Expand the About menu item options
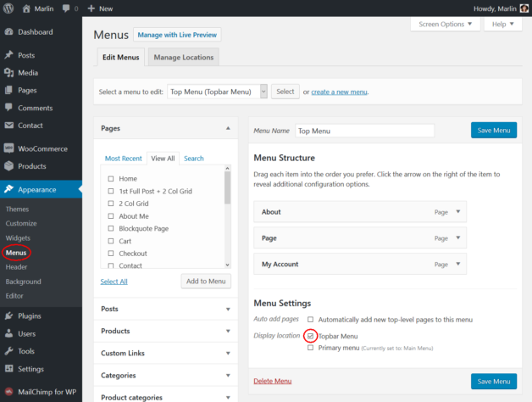The image size is (532, 402). coord(458,212)
